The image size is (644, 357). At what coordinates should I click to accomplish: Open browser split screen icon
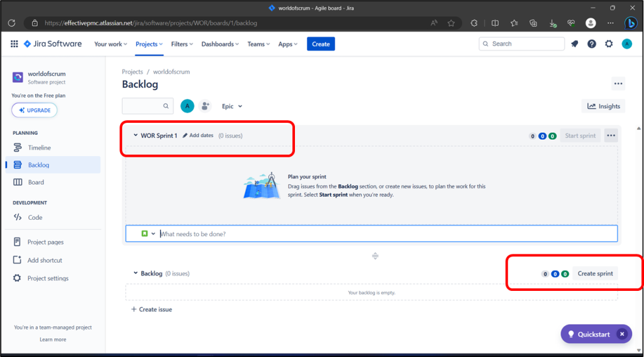tap(496, 23)
